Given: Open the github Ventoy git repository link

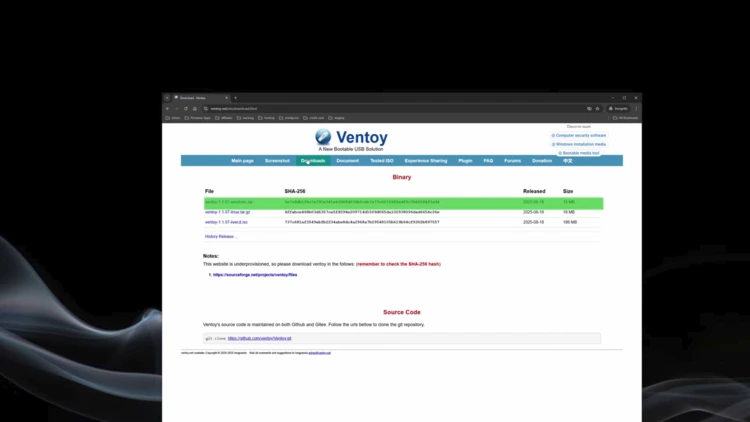Looking at the screenshot, I should coord(260,338).
